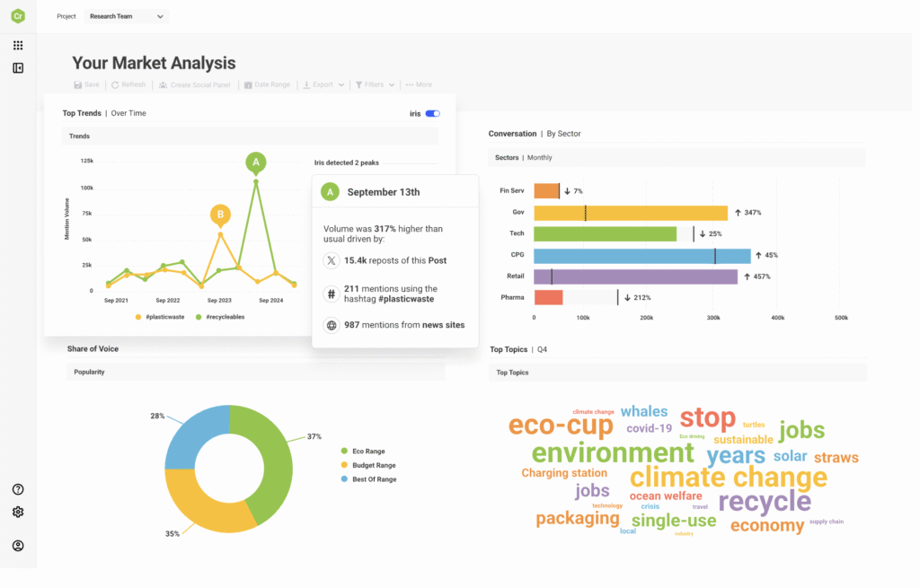This screenshot has height=588, width=920.
Task: Click the globe news sites icon
Action: click(332, 325)
